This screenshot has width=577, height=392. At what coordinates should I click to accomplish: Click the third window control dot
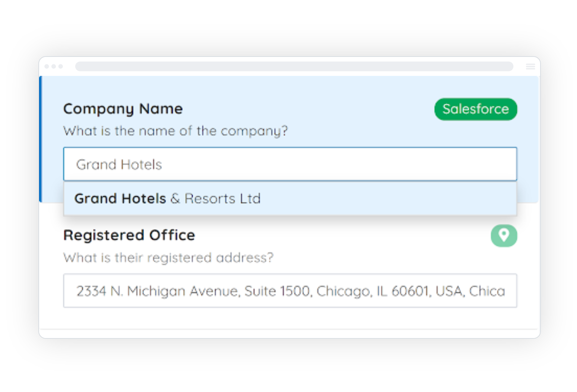click(x=61, y=67)
